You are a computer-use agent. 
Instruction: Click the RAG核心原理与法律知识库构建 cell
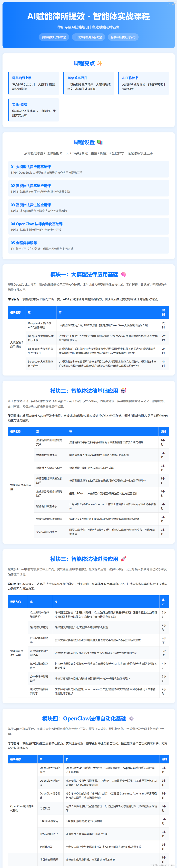tap(112, 821)
